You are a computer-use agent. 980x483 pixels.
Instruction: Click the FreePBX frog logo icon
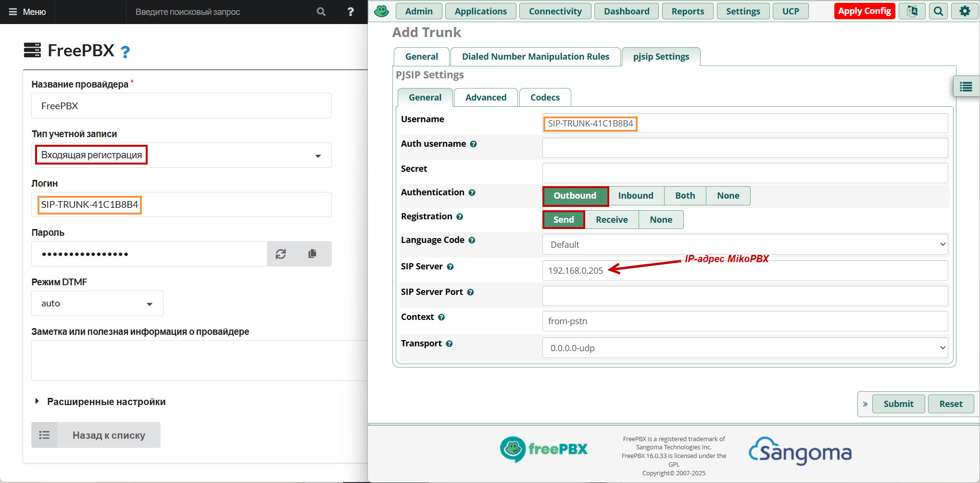pos(381,11)
